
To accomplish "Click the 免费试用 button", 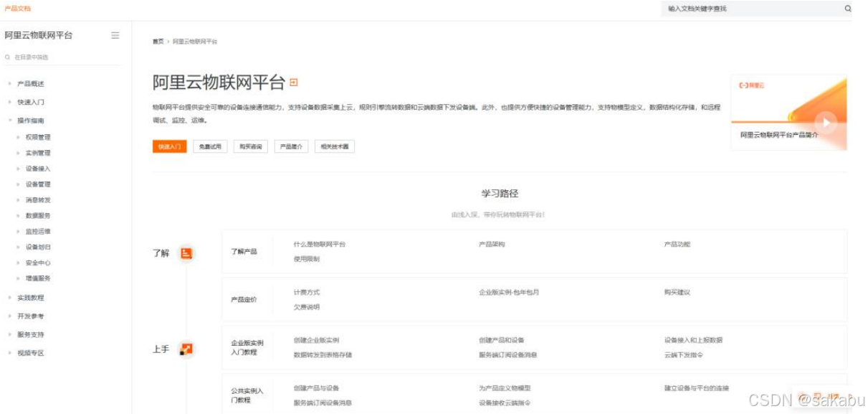I will 211,146.
